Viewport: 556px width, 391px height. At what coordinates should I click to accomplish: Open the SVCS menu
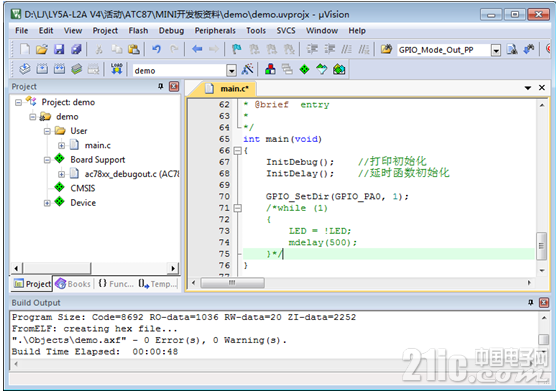click(286, 30)
